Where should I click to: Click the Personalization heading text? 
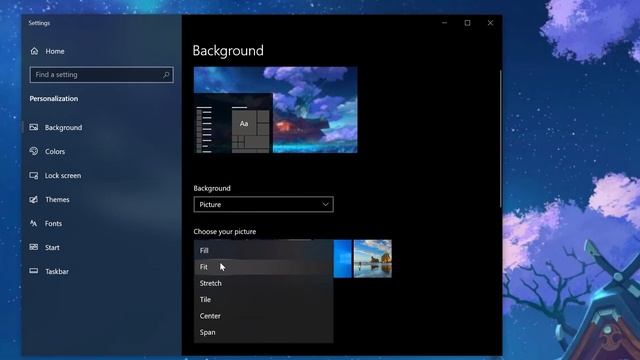point(53,99)
